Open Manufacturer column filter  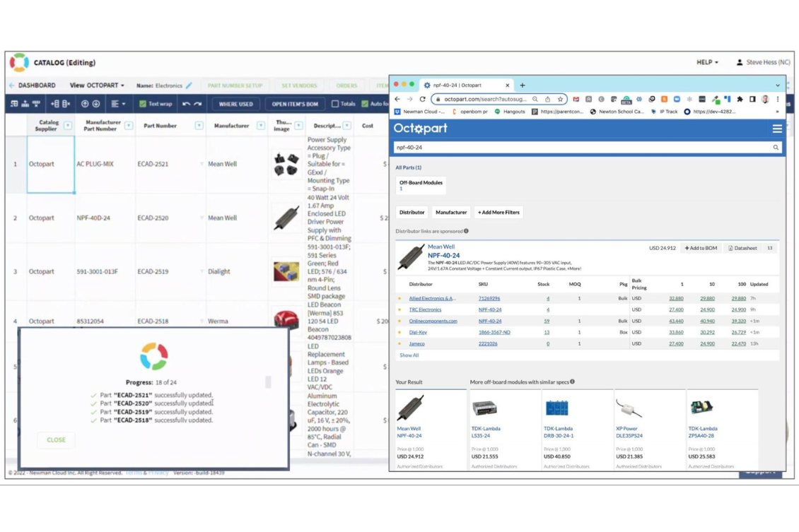(x=261, y=126)
